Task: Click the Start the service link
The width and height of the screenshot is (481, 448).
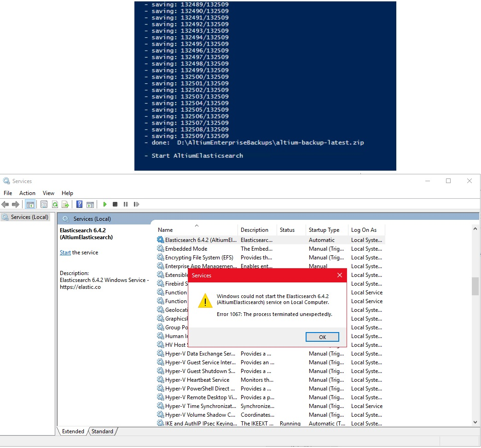Action: (65, 253)
